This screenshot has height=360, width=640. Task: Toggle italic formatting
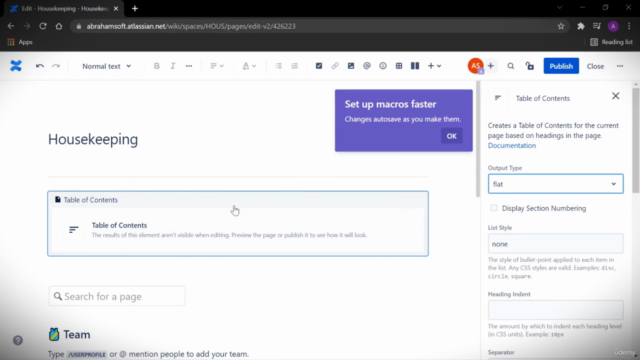(x=173, y=66)
